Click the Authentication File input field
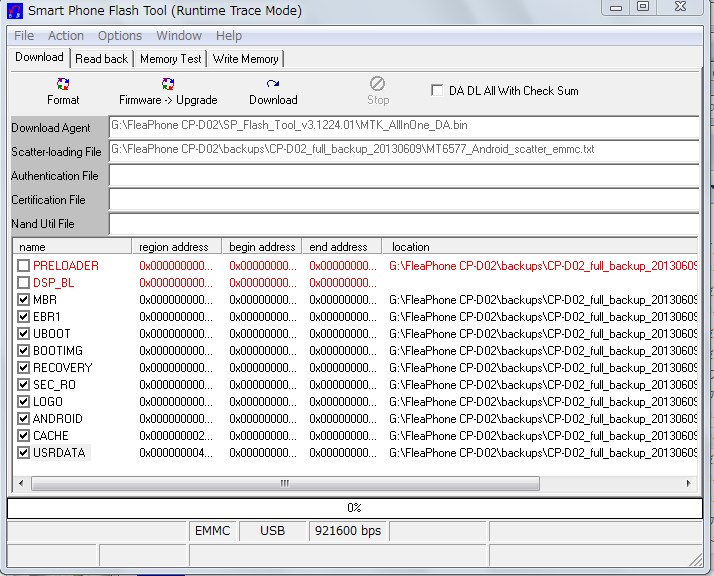The width and height of the screenshot is (714, 576). [403, 176]
